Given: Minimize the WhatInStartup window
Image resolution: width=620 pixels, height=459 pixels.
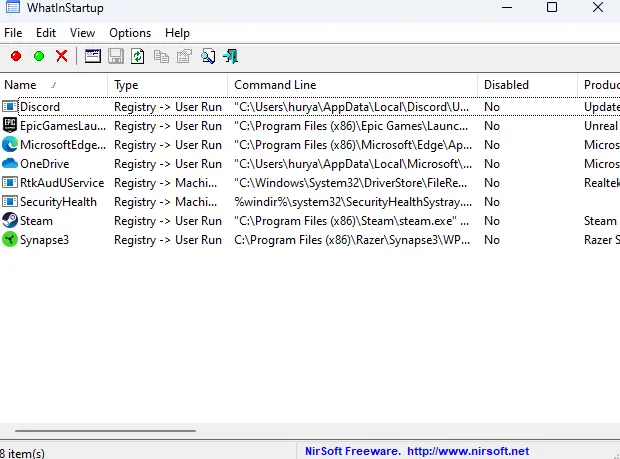Looking at the screenshot, I should [x=507, y=7].
